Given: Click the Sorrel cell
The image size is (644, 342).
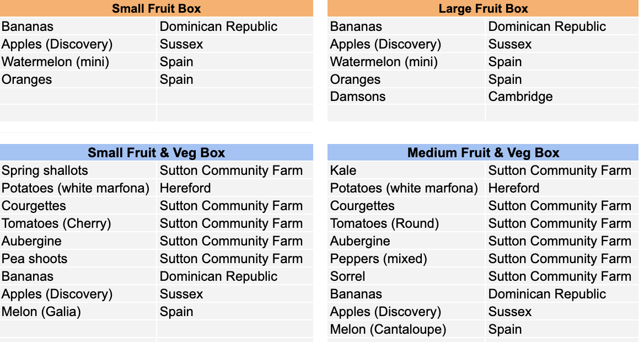Looking at the screenshot, I should click(x=406, y=276).
